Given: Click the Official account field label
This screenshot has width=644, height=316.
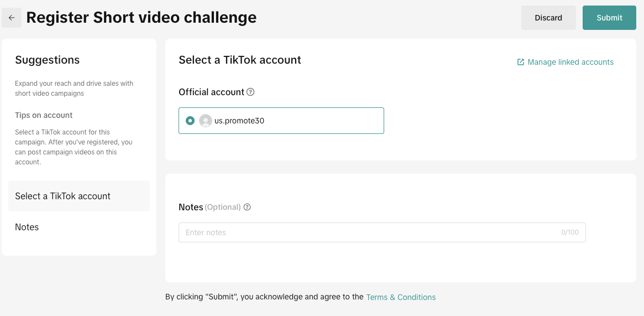Looking at the screenshot, I should point(211,92).
